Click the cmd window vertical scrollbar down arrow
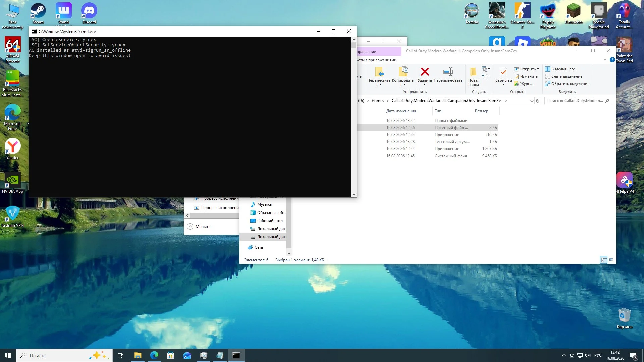The image size is (644, 362). (354, 195)
